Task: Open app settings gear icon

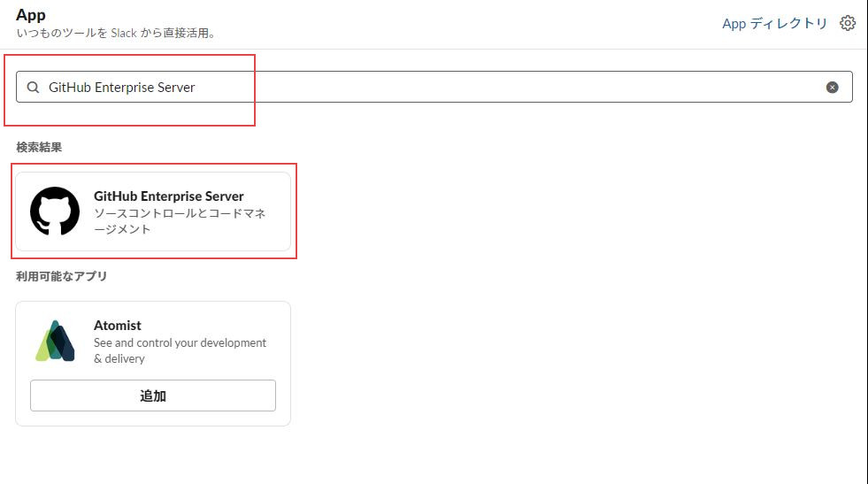Action: (x=848, y=23)
